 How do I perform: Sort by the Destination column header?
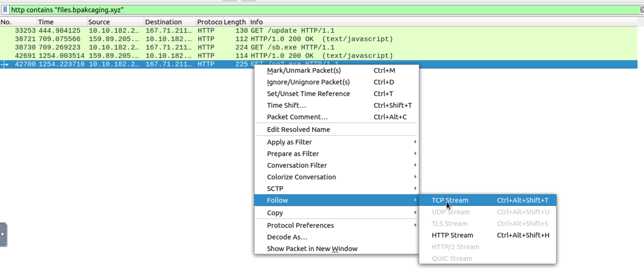pos(170,22)
